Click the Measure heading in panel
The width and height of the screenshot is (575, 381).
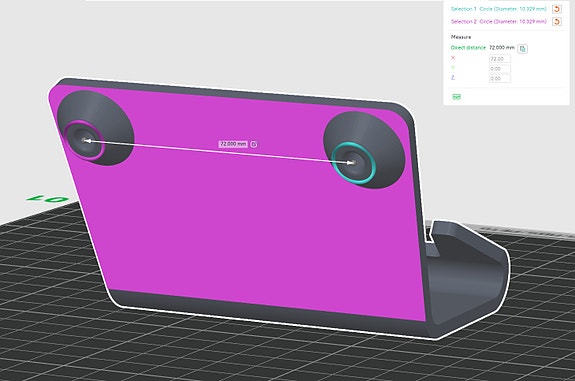[461, 37]
